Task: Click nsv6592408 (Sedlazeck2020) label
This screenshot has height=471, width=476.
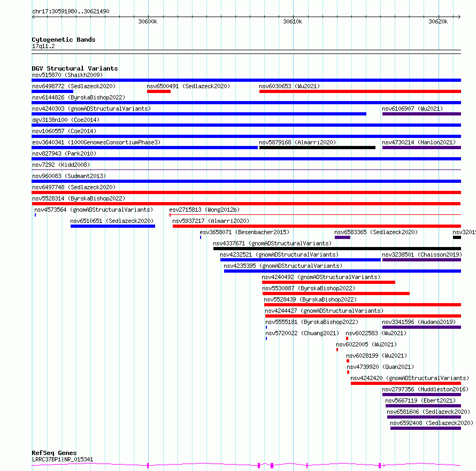Action: 432,423
